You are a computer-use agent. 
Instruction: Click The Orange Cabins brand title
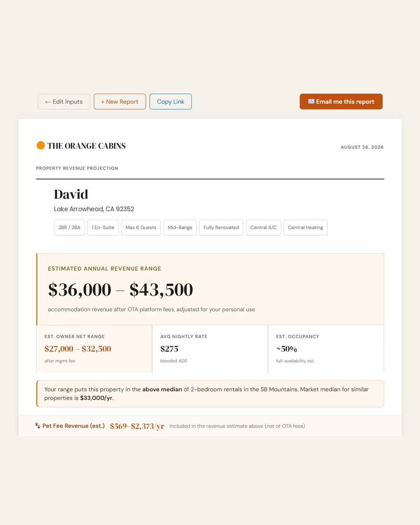click(86, 146)
